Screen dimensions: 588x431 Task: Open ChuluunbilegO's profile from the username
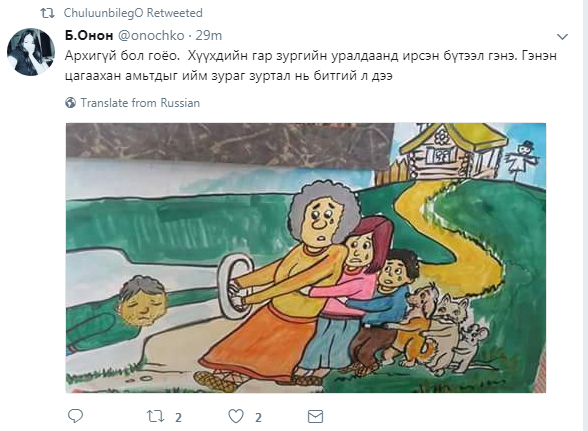(104, 13)
